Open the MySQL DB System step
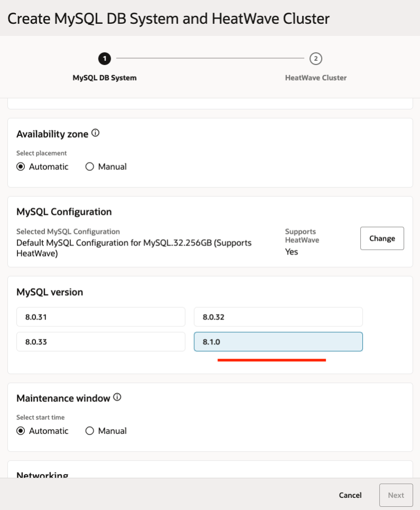Viewport: 420px width, 510px height. 105,78
